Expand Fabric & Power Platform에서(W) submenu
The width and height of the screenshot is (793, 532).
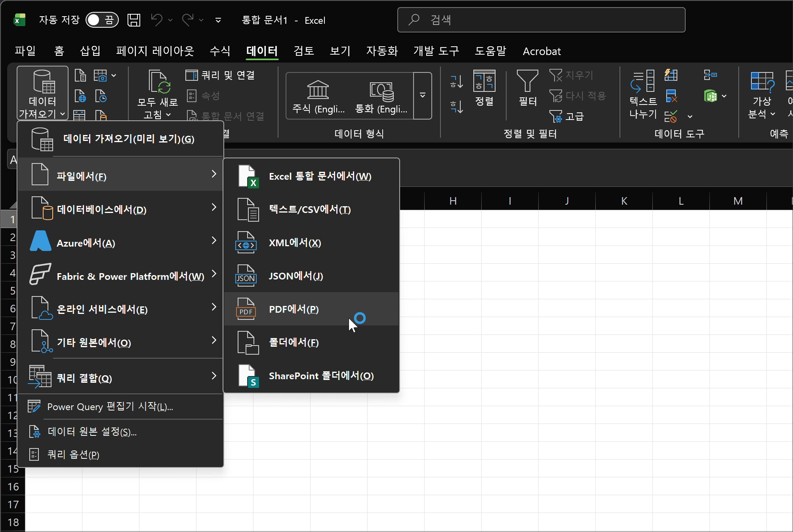click(x=120, y=274)
